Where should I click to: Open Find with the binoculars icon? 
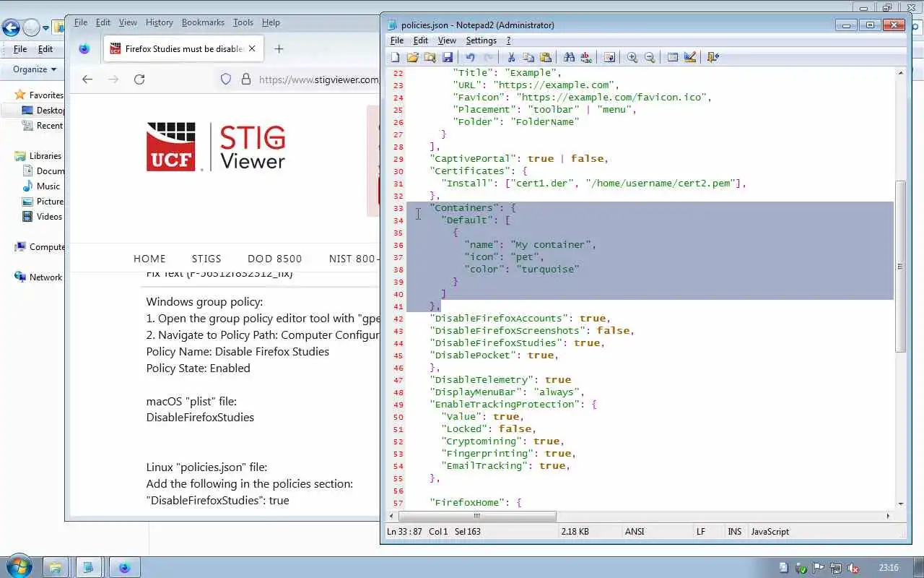click(569, 57)
